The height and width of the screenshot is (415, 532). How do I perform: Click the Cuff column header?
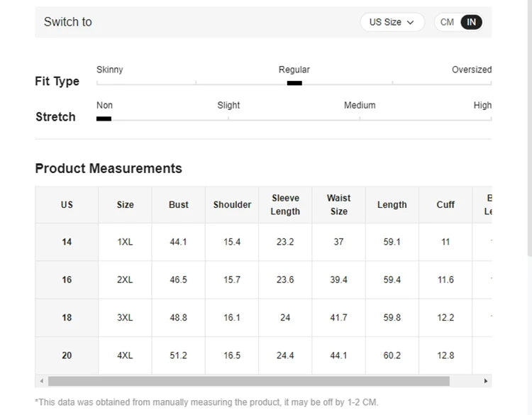pos(445,205)
